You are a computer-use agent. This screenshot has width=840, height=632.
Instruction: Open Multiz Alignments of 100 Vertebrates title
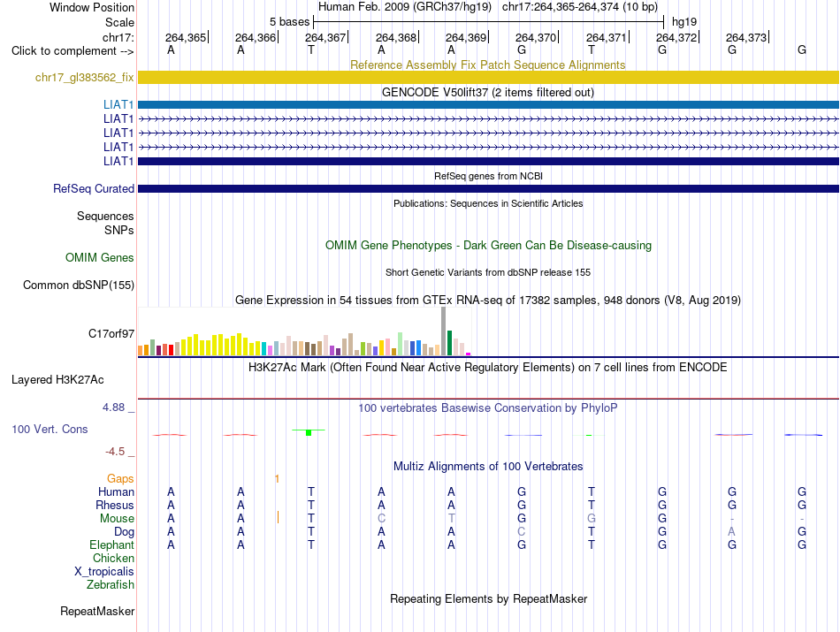pyautogui.click(x=488, y=466)
